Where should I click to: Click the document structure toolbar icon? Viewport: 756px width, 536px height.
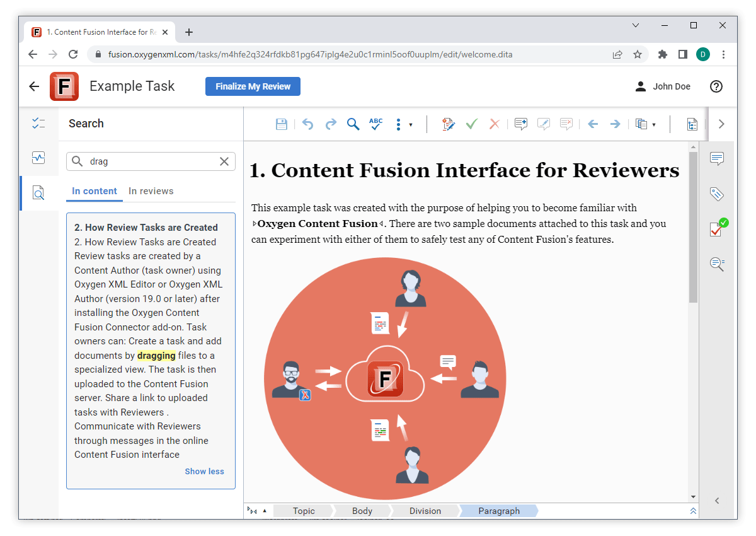(692, 124)
